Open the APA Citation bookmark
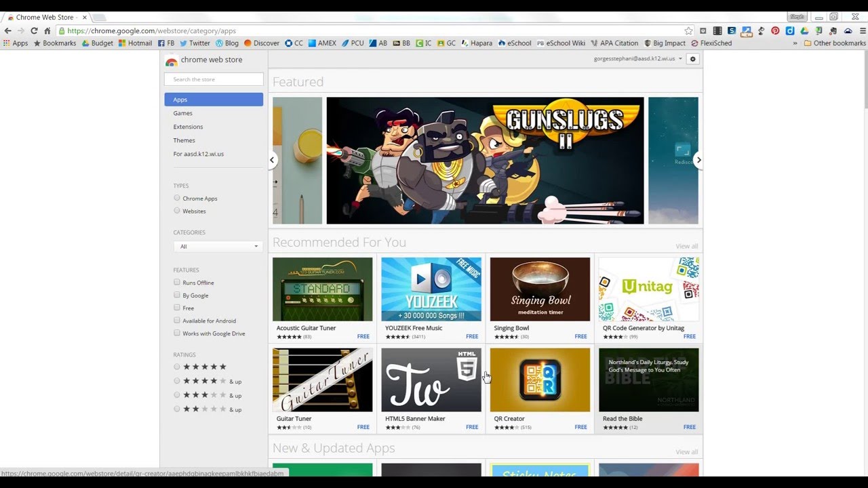The width and height of the screenshot is (868, 488). (x=614, y=43)
